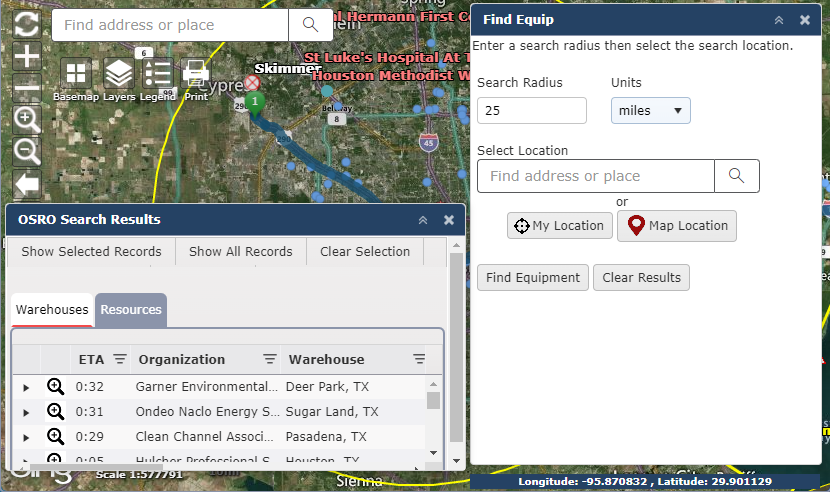Go to previous map extent arrow
The image size is (830, 492).
(26, 184)
